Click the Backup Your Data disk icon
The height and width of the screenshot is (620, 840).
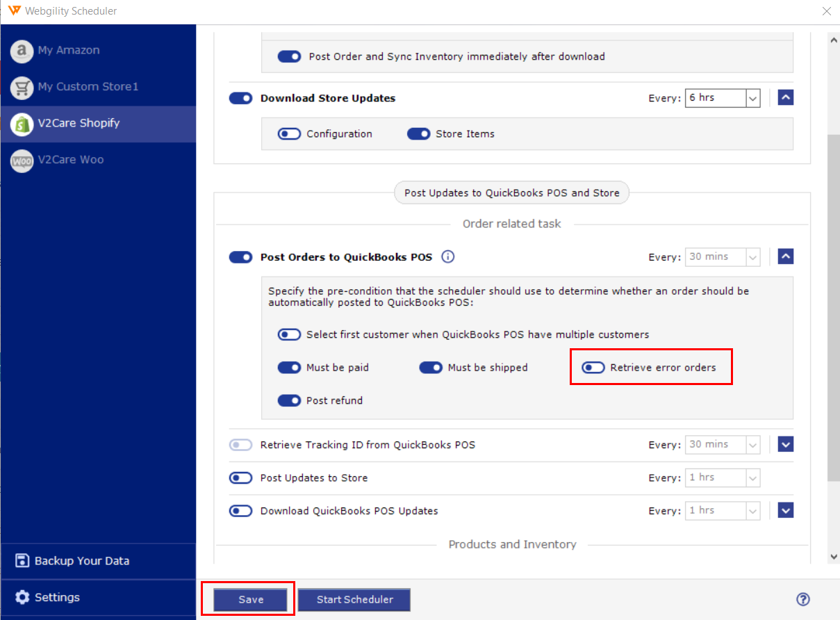coord(22,561)
